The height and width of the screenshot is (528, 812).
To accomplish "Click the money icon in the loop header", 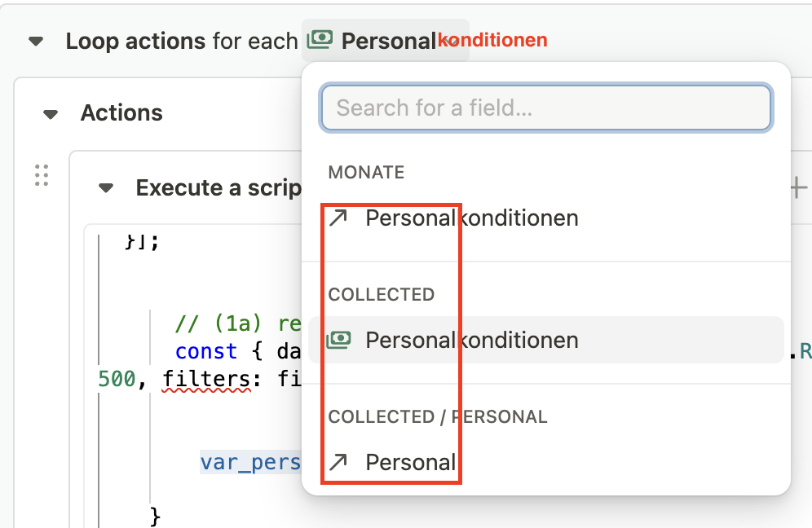I will tap(320, 40).
